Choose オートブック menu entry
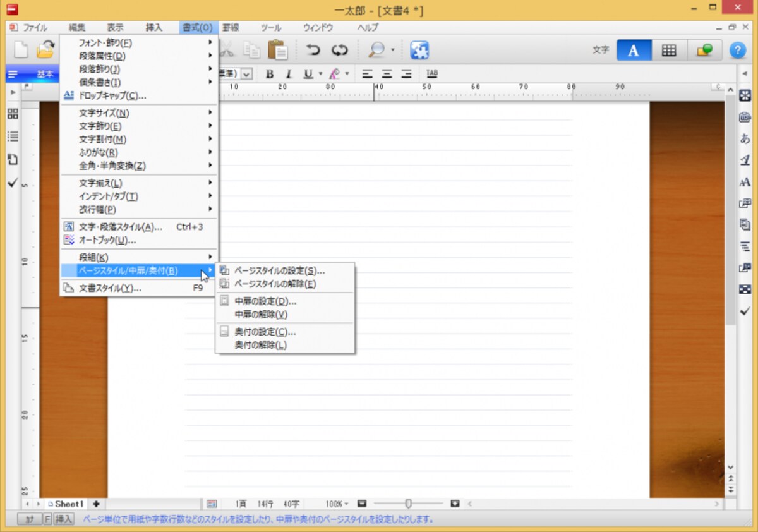The image size is (758, 532). pyautogui.click(x=139, y=240)
